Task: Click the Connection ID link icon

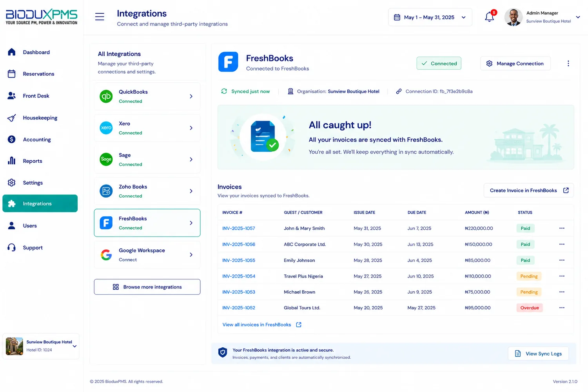Action: point(399,91)
